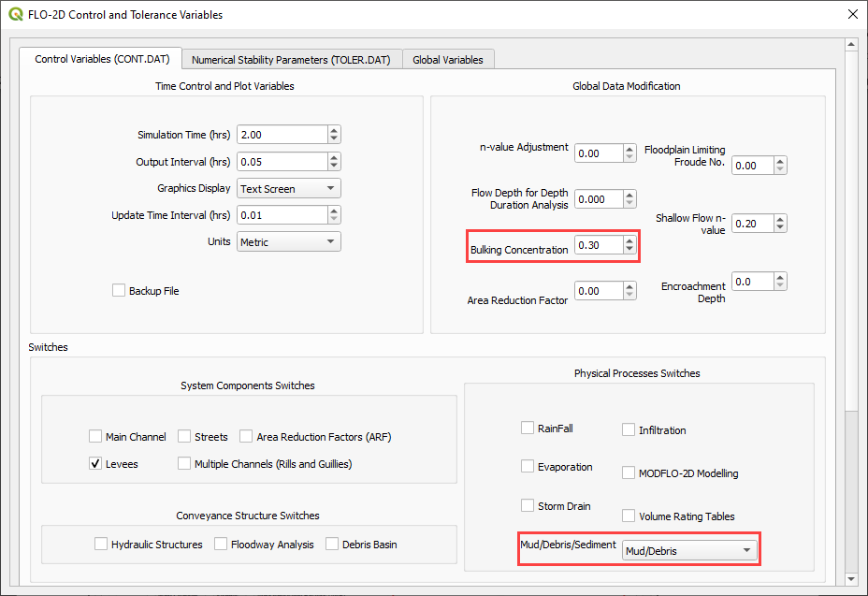This screenshot has width=868, height=596.
Task: Click the vertical scrollbar down arrow
Action: (x=851, y=579)
